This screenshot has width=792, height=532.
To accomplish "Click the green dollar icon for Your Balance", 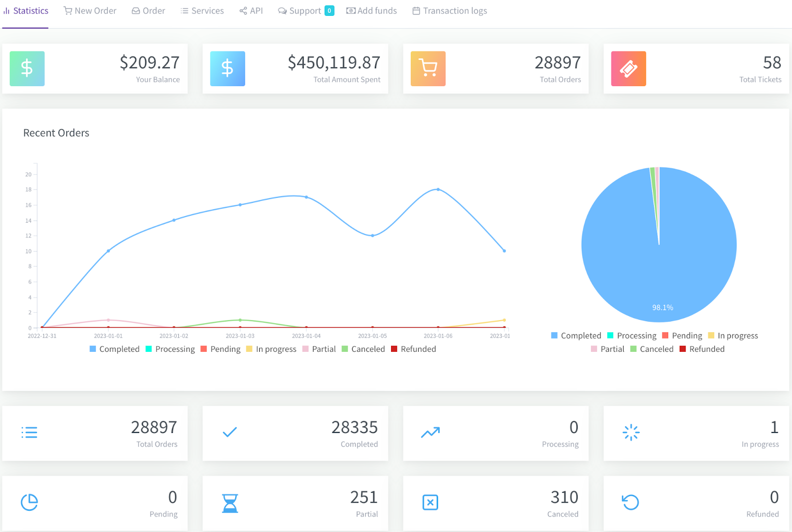I will tap(27, 69).
